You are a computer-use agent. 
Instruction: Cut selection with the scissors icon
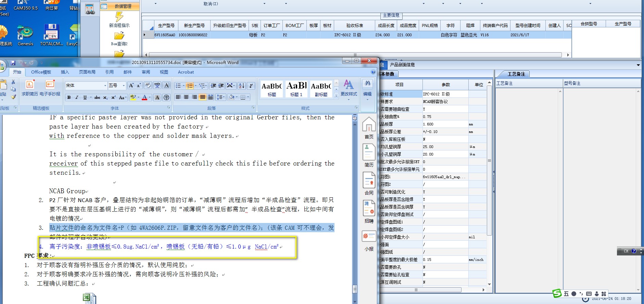point(13,82)
